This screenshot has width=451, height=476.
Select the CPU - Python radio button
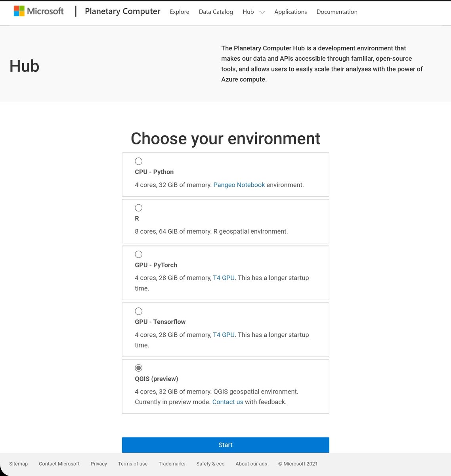point(138,161)
